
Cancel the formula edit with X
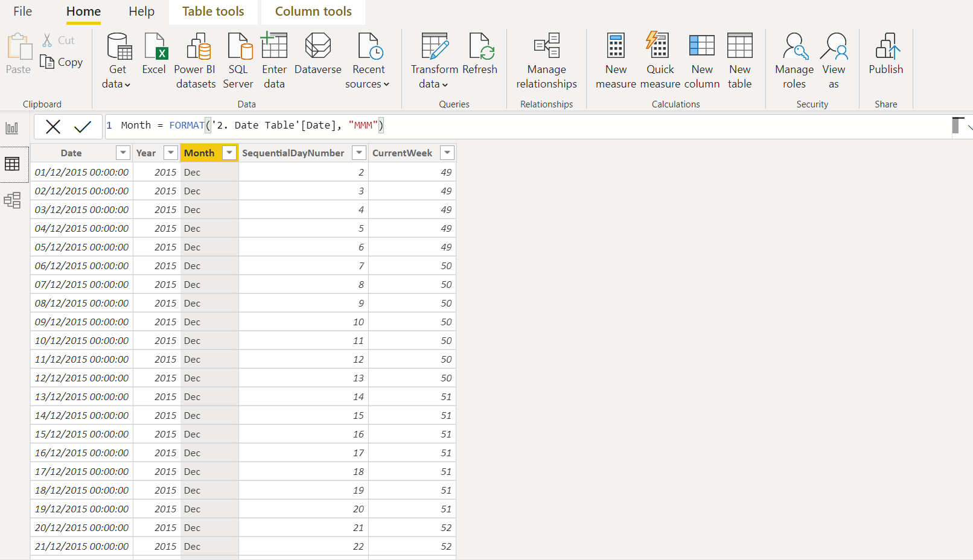pyautogui.click(x=53, y=127)
